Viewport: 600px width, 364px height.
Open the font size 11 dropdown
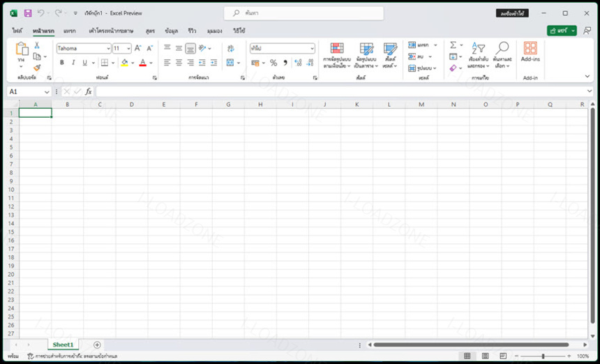coord(128,49)
